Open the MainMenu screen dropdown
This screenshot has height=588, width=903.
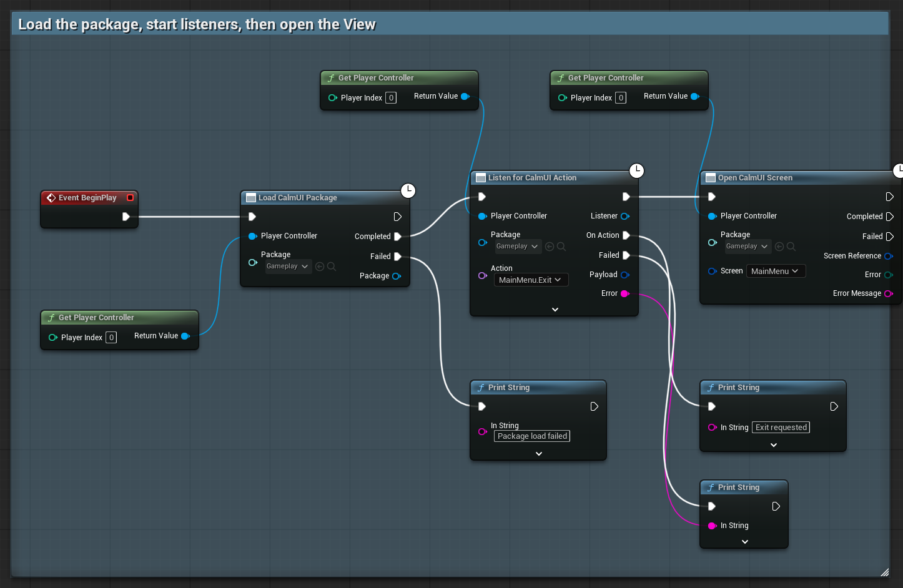point(776,271)
